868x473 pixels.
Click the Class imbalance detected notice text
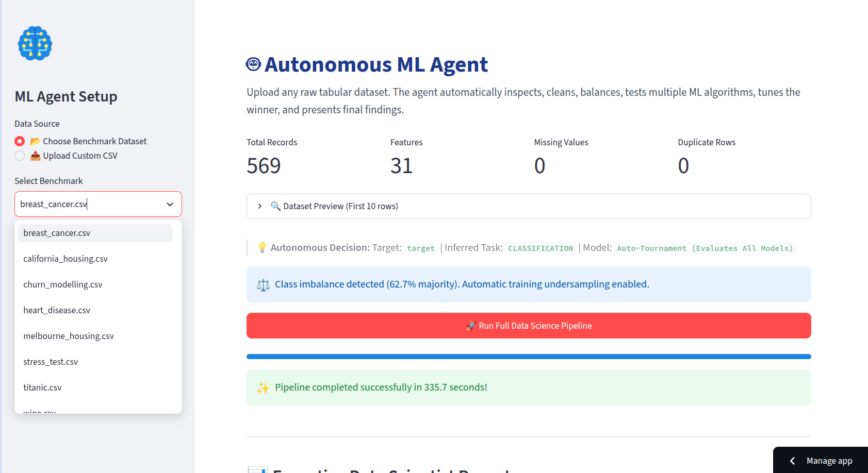tap(462, 284)
